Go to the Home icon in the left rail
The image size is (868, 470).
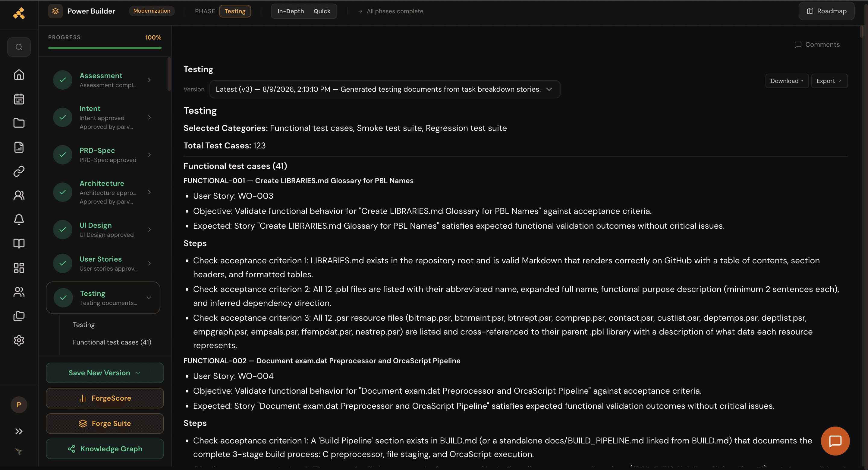(x=19, y=75)
